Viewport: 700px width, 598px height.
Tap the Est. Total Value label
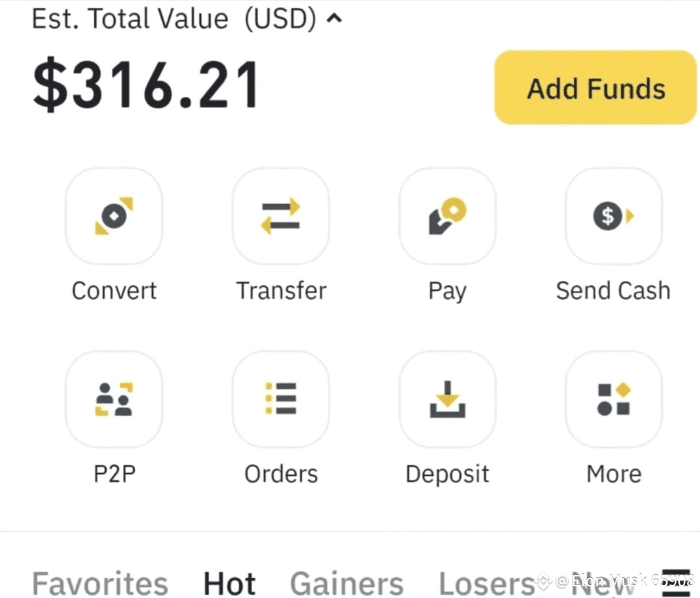[130, 19]
